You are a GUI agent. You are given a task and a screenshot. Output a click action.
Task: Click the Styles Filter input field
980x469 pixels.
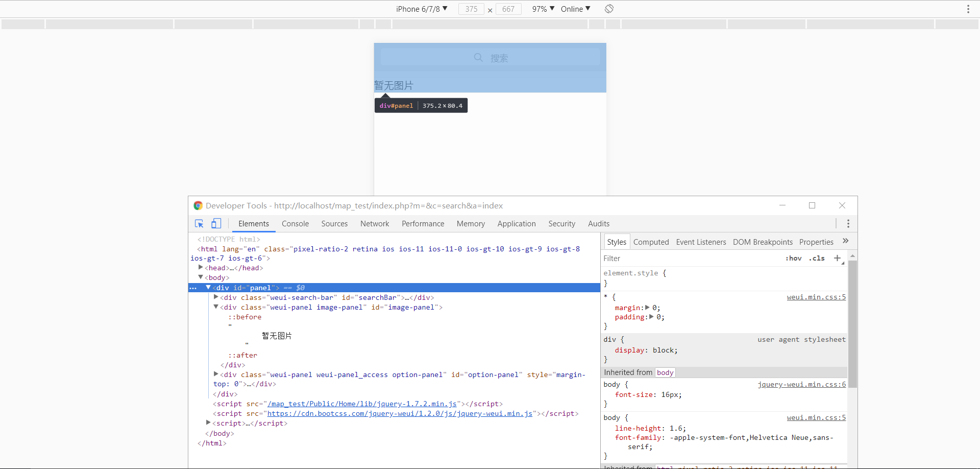coord(692,259)
